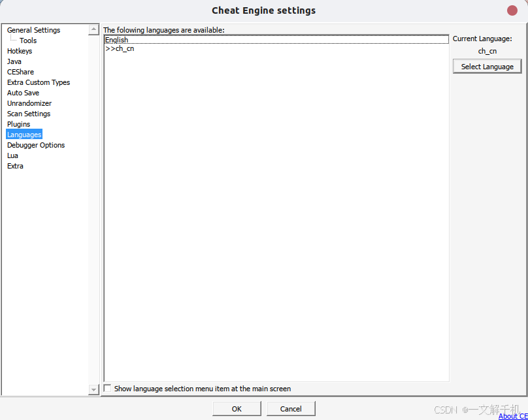The image size is (528, 420).
Task: Enable "Show language selection menu item" checkbox
Action: tap(107, 388)
